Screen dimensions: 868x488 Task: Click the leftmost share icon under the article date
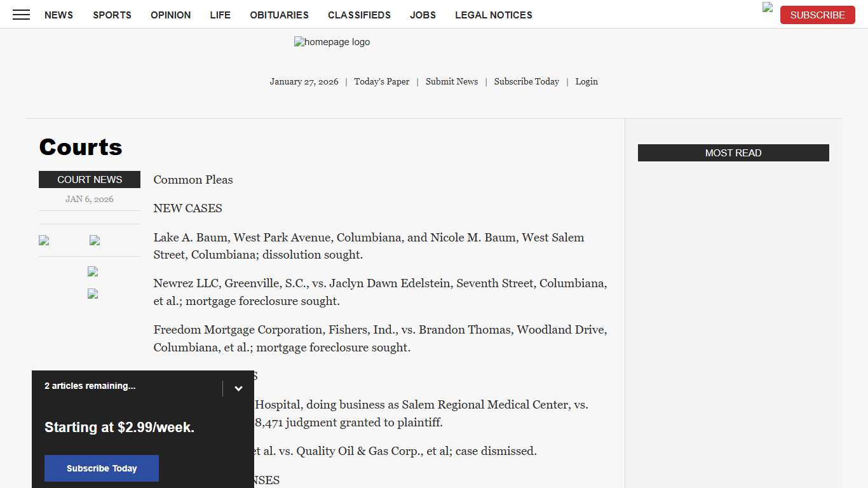coord(44,240)
